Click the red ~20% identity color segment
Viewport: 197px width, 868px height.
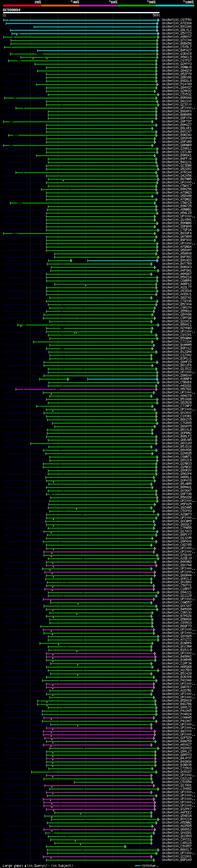(22, 6)
